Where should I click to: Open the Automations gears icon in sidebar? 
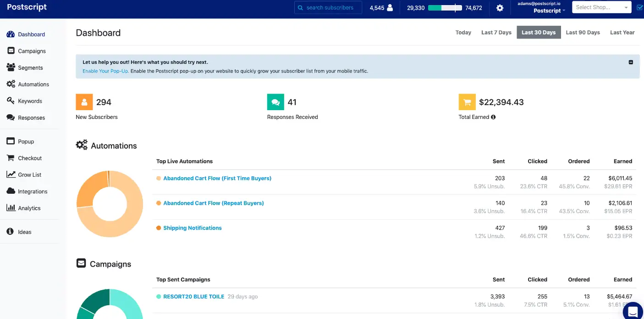click(x=11, y=84)
